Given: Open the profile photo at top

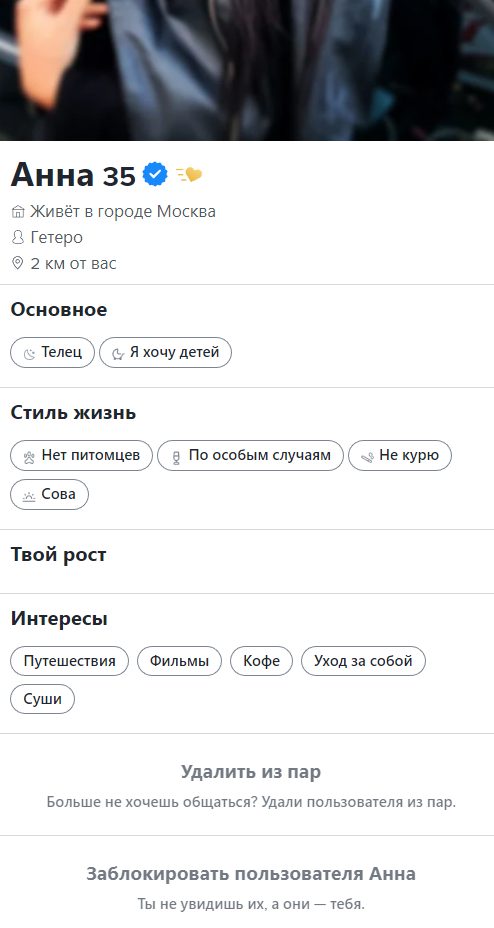Looking at the screenshot, I should (247, 70).
